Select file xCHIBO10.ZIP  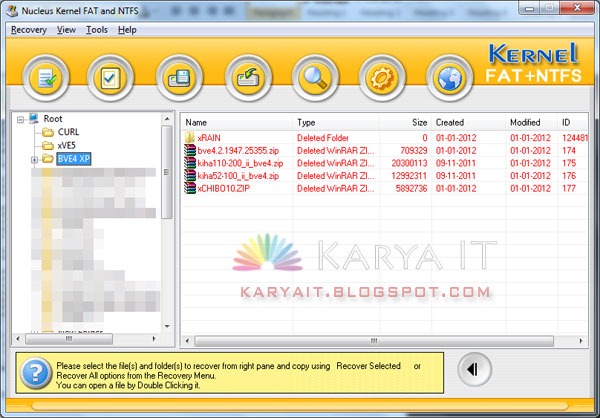tap(223, 189)
